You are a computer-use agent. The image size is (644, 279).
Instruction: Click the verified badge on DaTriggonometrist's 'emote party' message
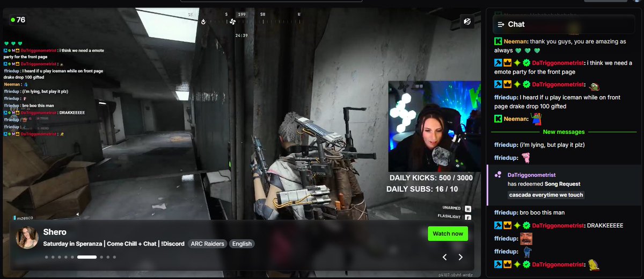coord(527,63)
